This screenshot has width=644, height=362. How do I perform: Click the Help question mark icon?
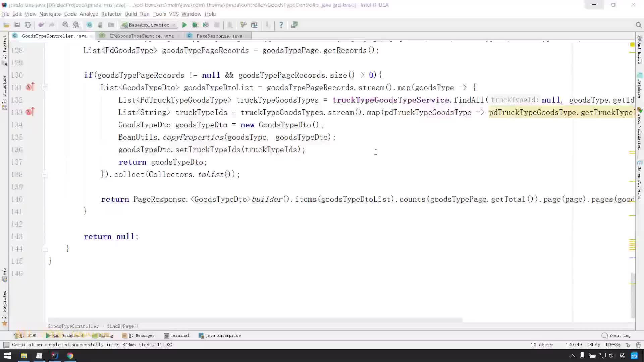click(x=281, y=25)
